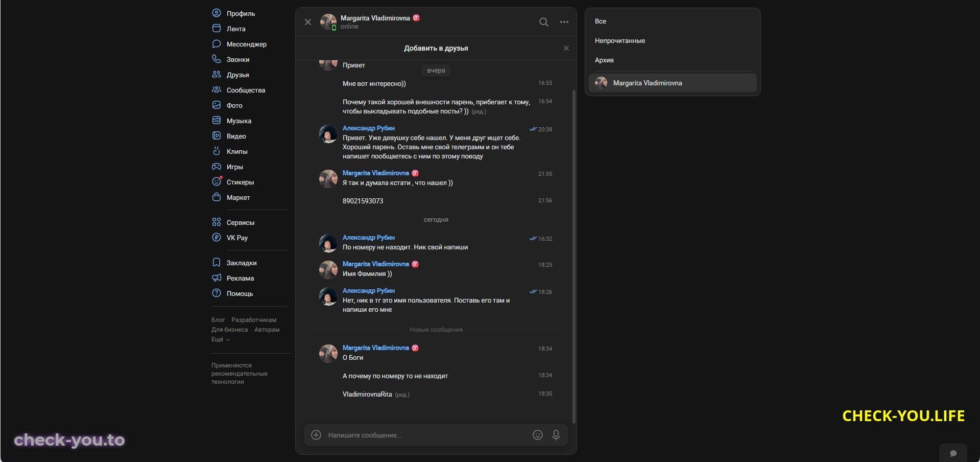Select message По номеру не находит
The height and width of the screenshot is (462, 980).
point(405,247)
